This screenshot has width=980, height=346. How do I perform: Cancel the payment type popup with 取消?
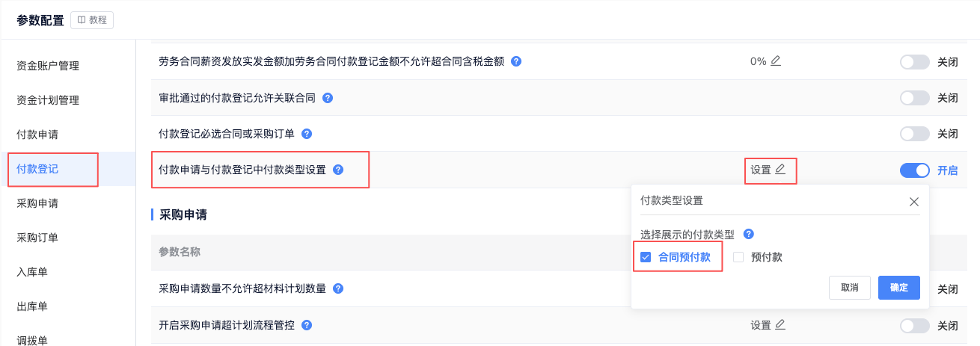(850, 288)
